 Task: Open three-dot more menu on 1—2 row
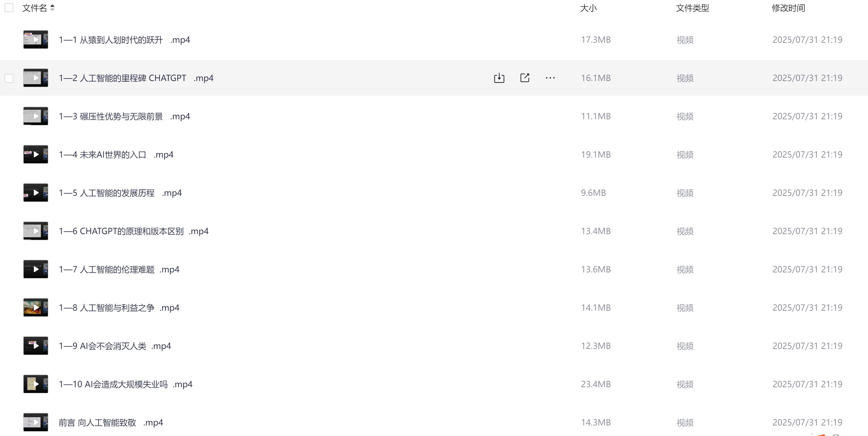point(550,78)
